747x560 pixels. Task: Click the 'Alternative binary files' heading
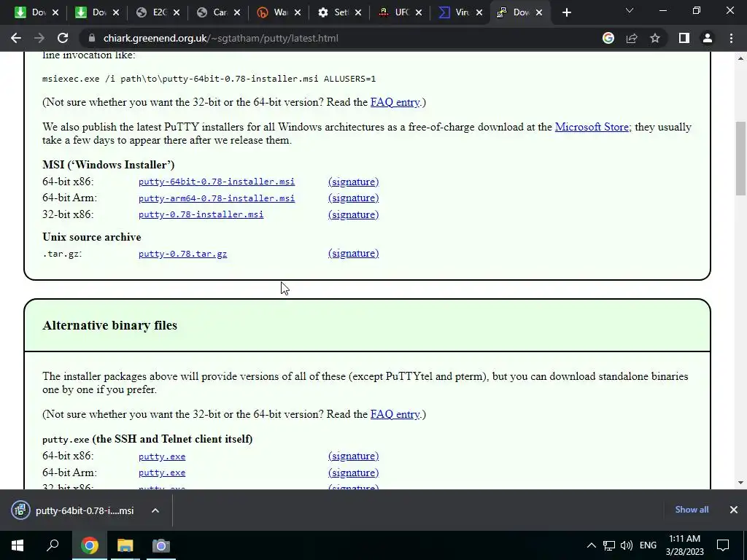(x=109, y=325)
